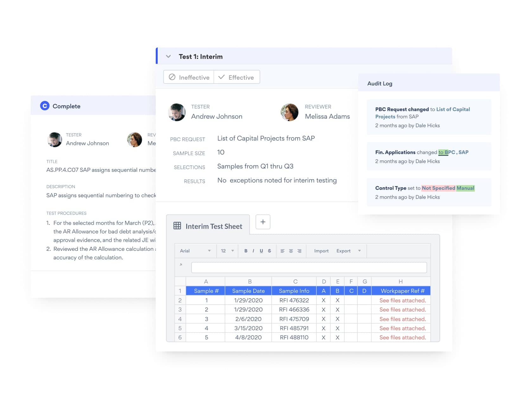Click the grid icon beside Interim Test Sheet

pos(177,226)
